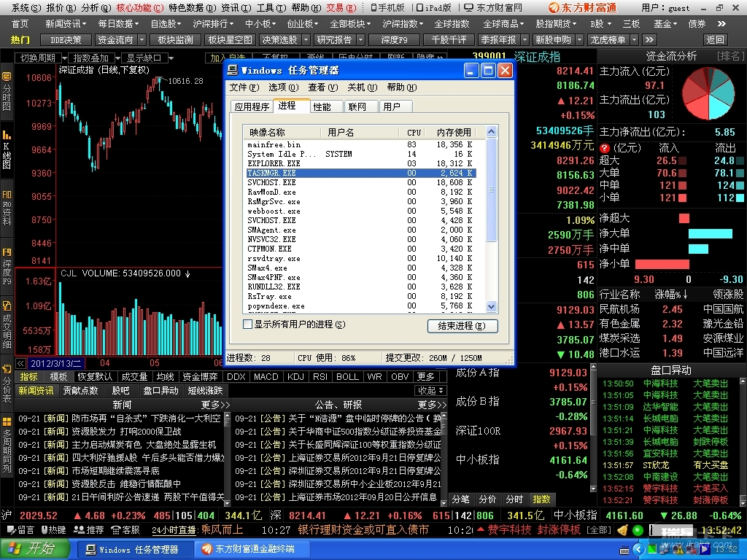Toggle 显示所有用户的进程 checkbox
Screen dimensions: 747x560
point(247,324)
